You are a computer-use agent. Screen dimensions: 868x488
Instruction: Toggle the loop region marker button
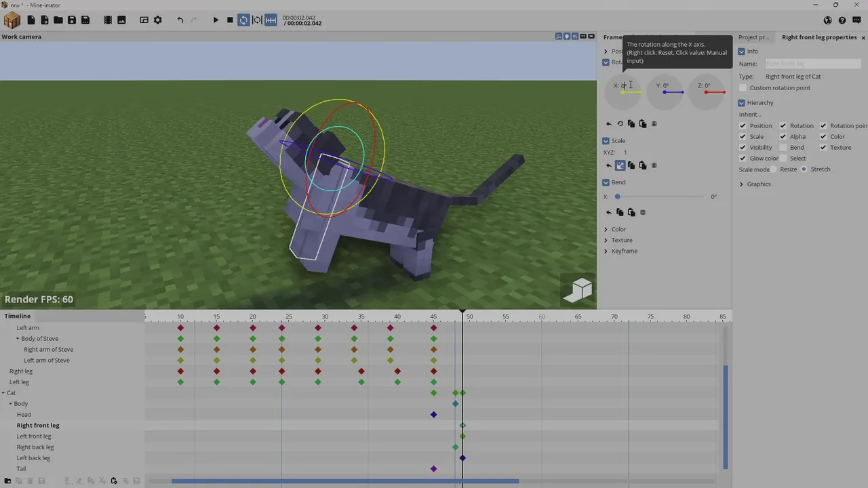(257, 20)
